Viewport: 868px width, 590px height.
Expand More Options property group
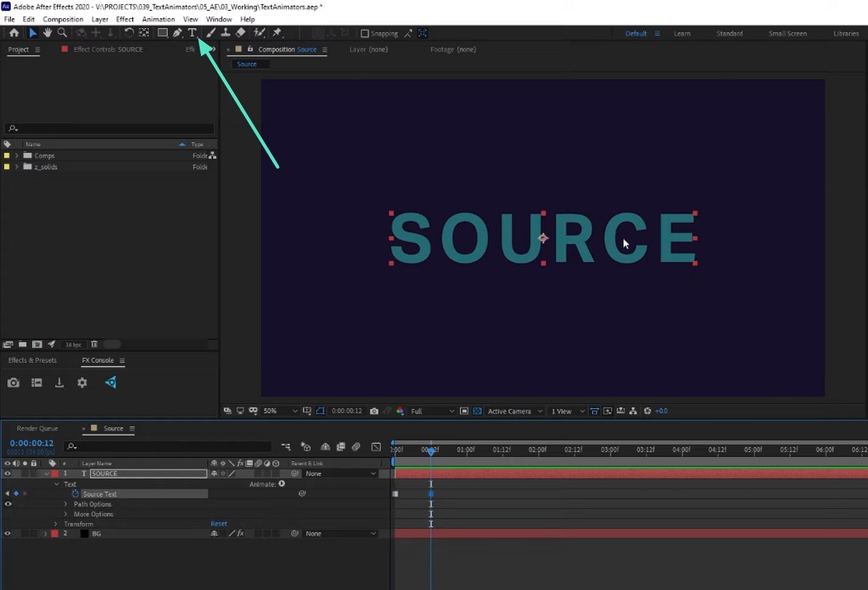coord(65,514)
